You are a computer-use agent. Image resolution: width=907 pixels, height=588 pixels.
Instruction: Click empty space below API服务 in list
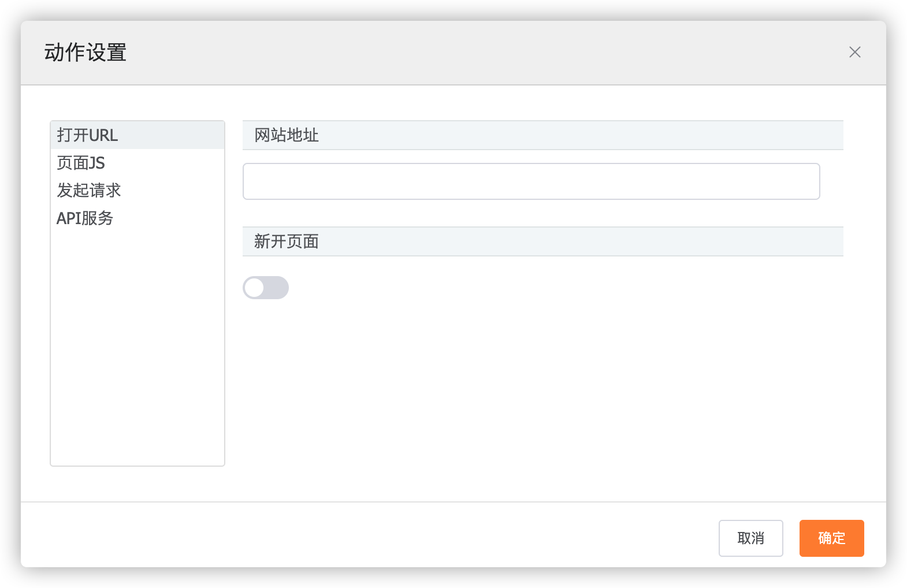(137, 347)
